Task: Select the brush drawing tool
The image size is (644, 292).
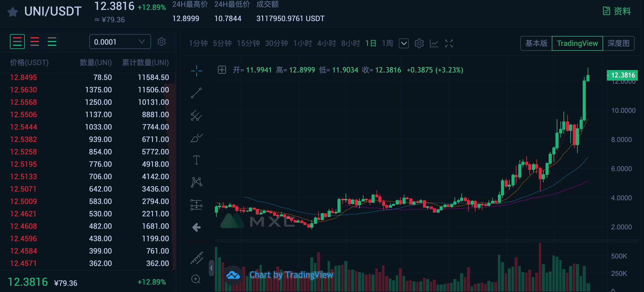Action: [196, 138]
